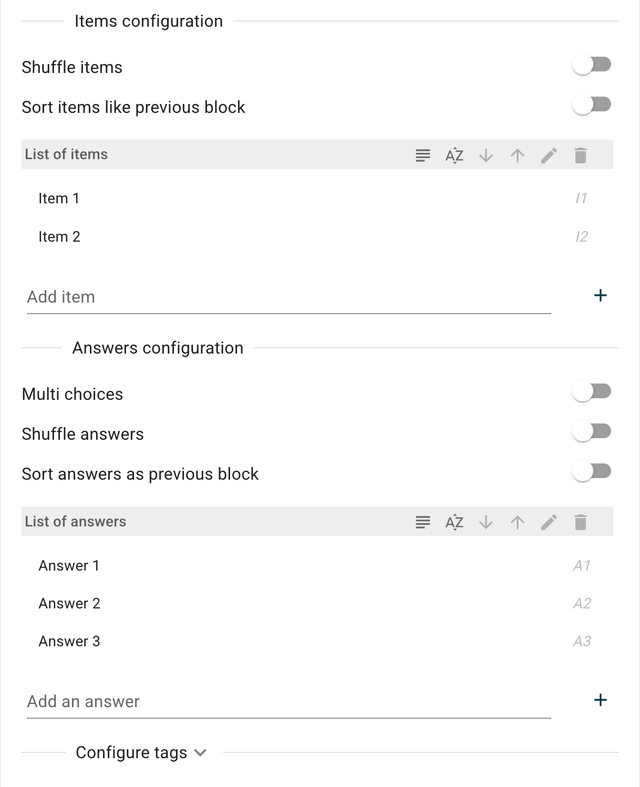The width and height of the screenshot is (640, 787).
Task: Click the trash icon in items list
Action: [x=580, y=155]
